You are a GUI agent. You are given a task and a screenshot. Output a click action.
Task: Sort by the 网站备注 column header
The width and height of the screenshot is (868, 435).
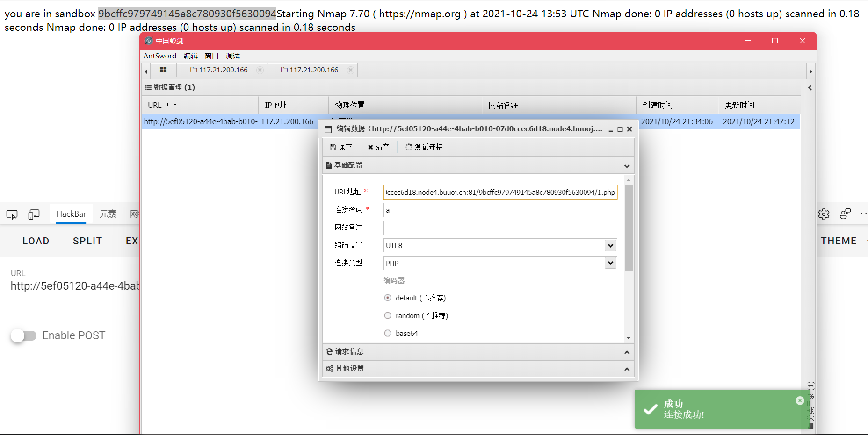pyautogui.click(x=559, y=105)
